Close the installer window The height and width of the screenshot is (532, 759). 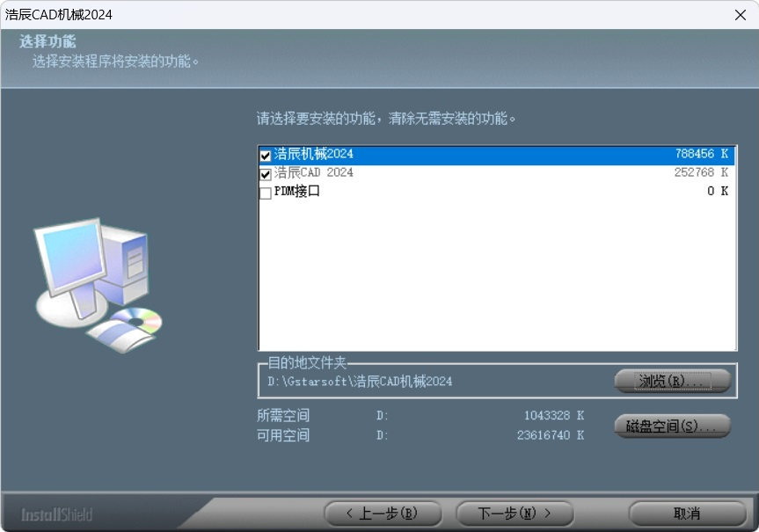coord(740,15)
